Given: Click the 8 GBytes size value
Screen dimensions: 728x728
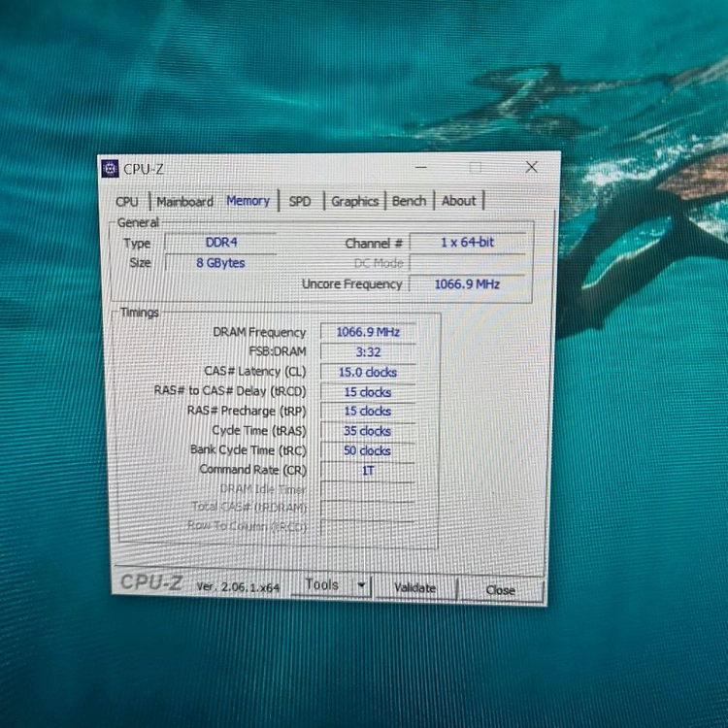Looking at the screenshot, I should (221, 263).
